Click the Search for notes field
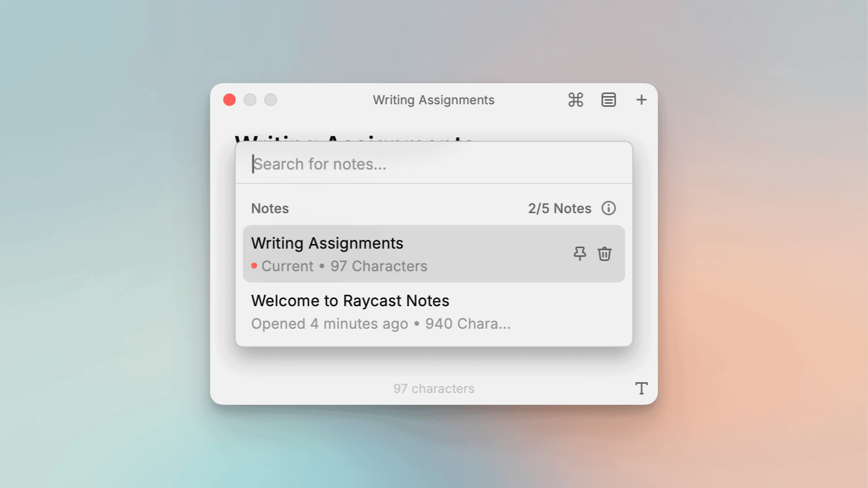This screenshot has width=868, height=488. pos(434,164)
